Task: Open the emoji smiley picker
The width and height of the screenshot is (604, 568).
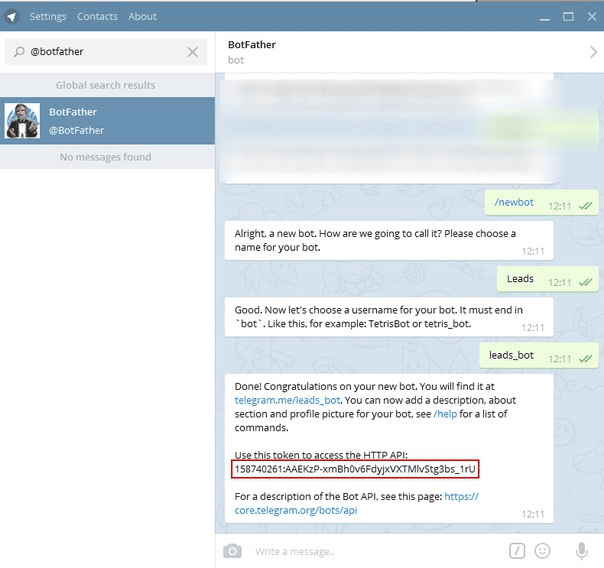Action: coord(543,550)
